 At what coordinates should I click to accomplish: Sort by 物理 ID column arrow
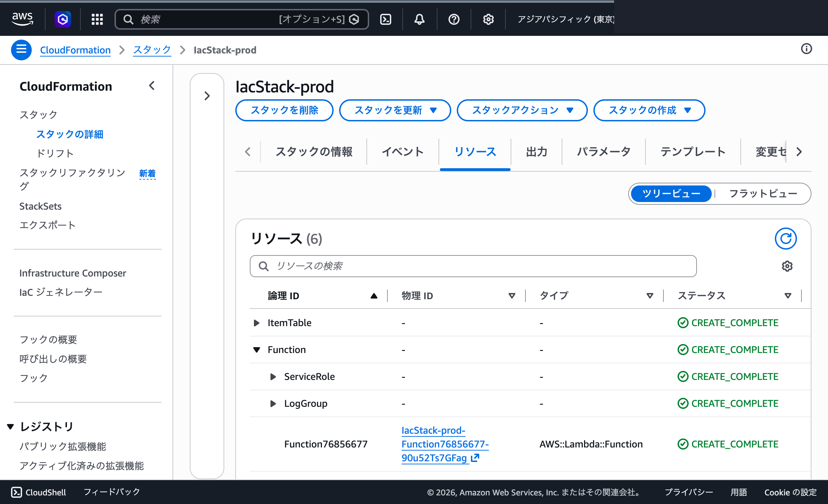click(512, 296)
